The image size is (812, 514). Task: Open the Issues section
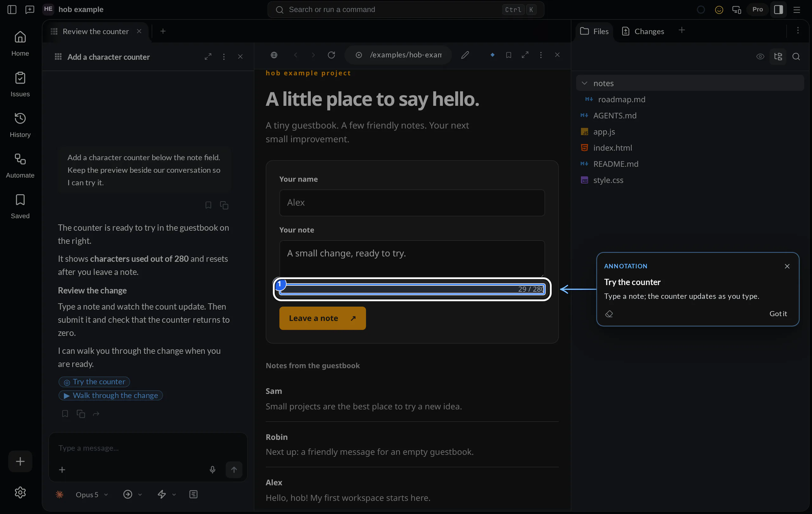20,84
